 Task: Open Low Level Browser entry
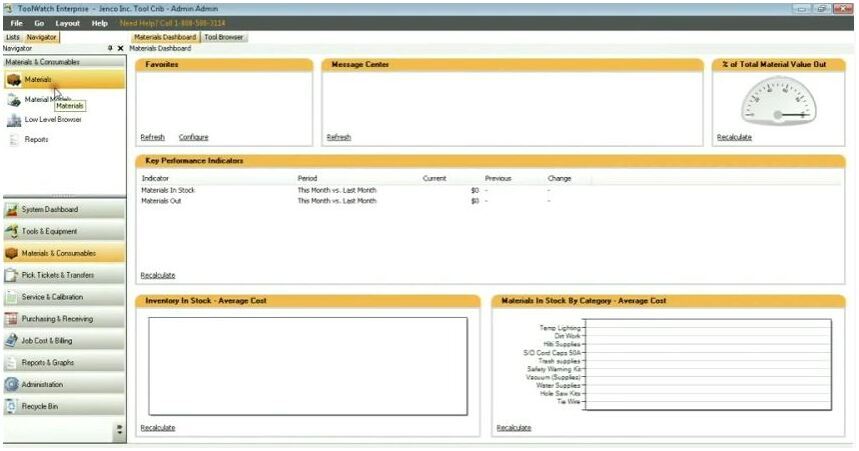pyautogui.click(x=53, y=119)
